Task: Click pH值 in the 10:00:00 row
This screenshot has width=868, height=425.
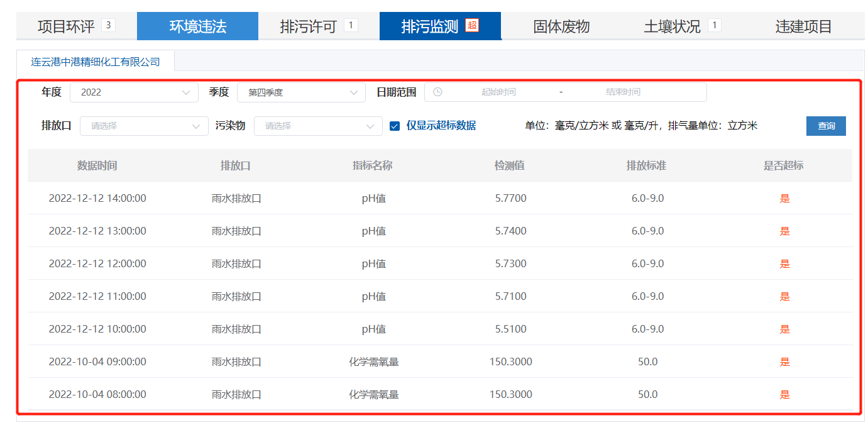Action: point(374,329)
